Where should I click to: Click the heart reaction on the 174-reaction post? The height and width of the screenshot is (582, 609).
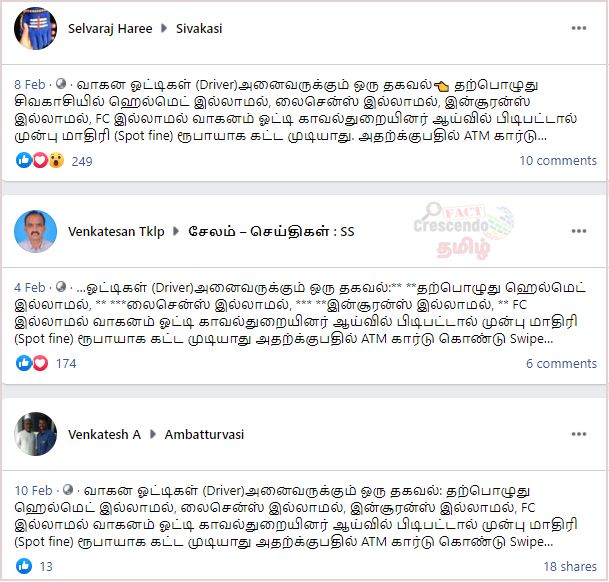(40, 363)
